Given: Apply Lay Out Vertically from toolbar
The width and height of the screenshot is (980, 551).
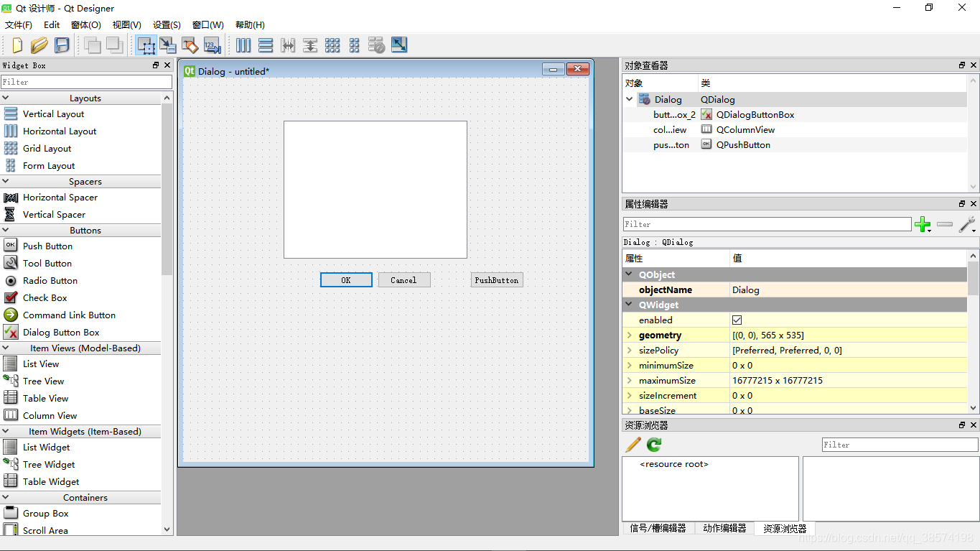Looking at the screenshot, I should pyautogui.click(x=266, y=45).
